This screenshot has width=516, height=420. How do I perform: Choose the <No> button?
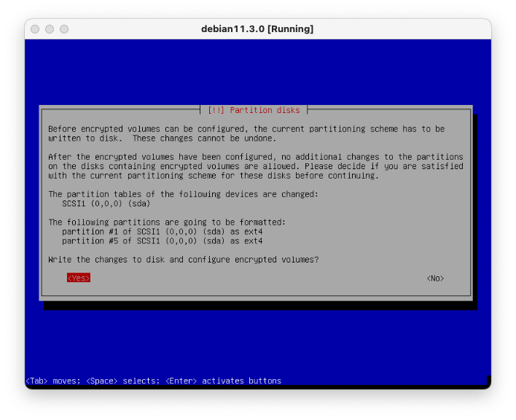pos(435,278)
